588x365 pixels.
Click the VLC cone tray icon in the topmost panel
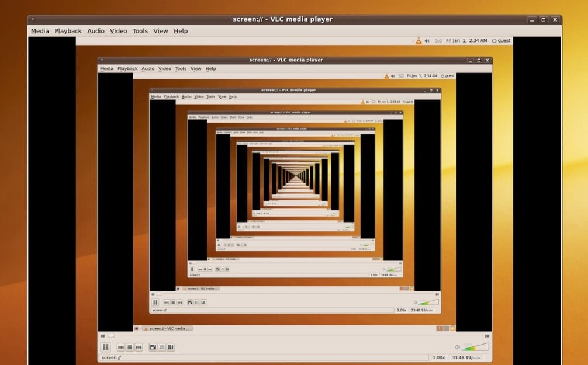point(418,40)
